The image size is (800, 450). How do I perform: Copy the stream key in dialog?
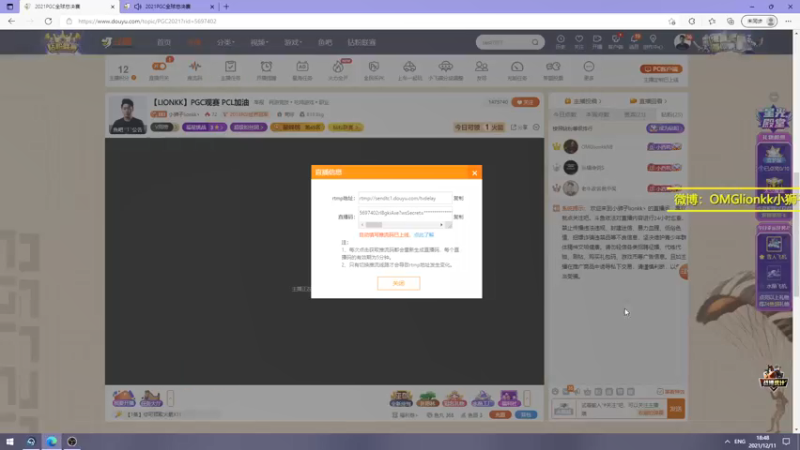click(x=459, y=217)
